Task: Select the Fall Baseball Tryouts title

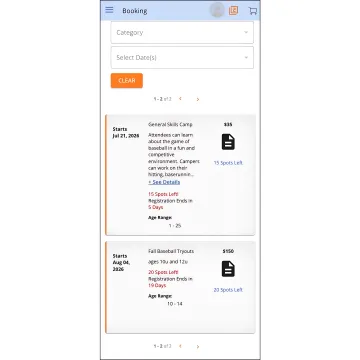Action: point(171,251)
